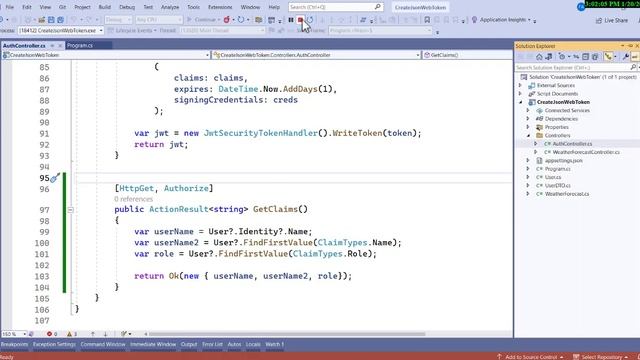Open Live Share
Viewport: 640px width, 360px height.
coord(611,20)
